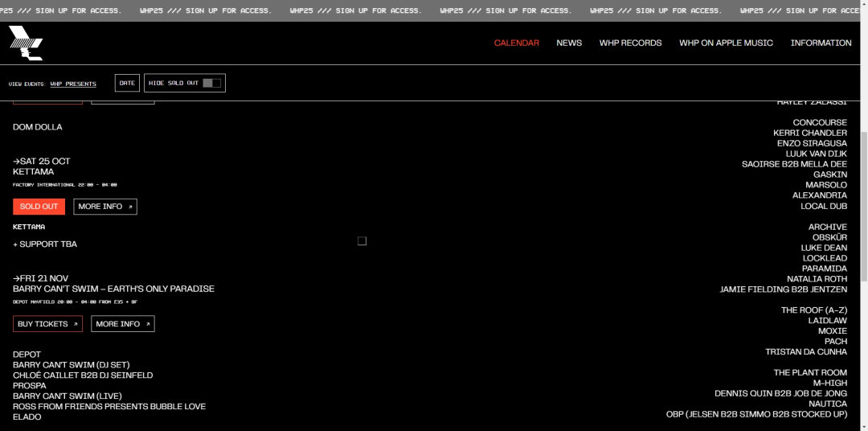This screenshot has width=868, height=431.
Task: Buy tickets for Barry Can't Swim
Action: point(47,324)
